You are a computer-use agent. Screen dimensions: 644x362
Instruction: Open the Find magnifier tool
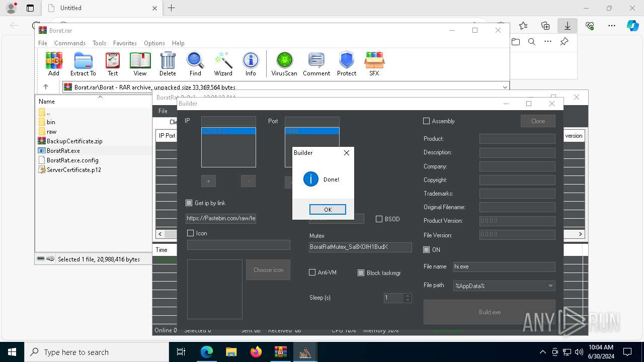pyautogui.click(x=195, y=64)
